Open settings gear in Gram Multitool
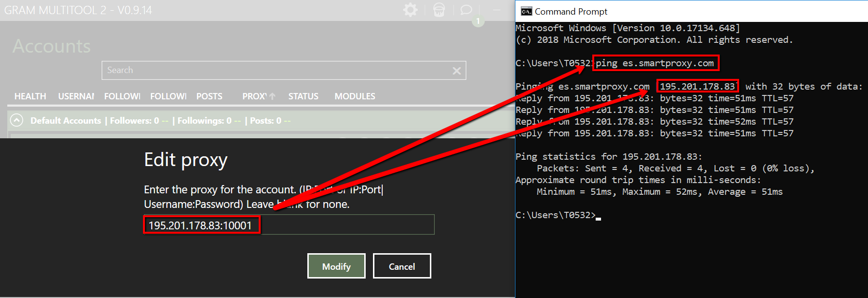Viewport: 868px width, 298px height. [x=410, y=10]
